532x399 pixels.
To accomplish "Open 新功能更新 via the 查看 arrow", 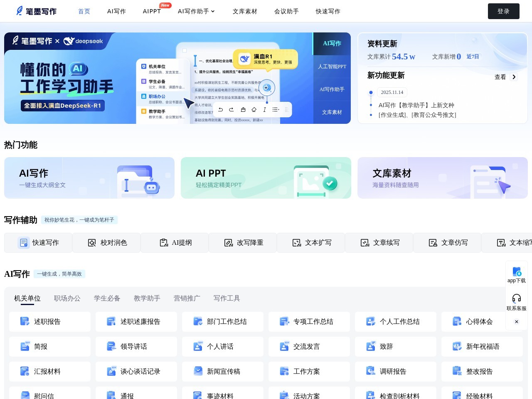I will point(514,77).
